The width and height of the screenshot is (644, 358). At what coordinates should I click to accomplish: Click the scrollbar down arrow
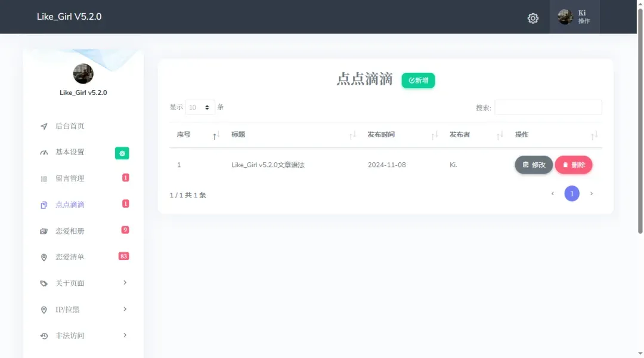pos(640,353)
